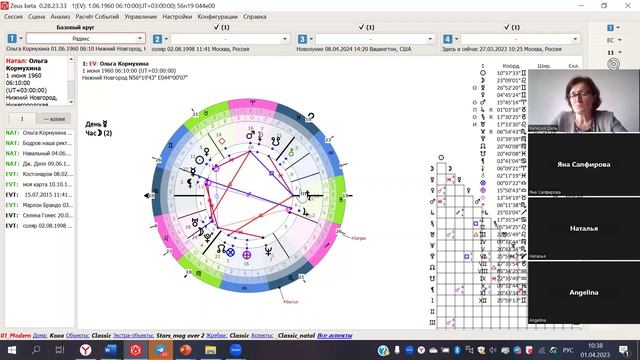Image resolution: width=640 pixels, height=360 pixels.
Task: Open the Zoom app in taskbar
Action: 236,350
